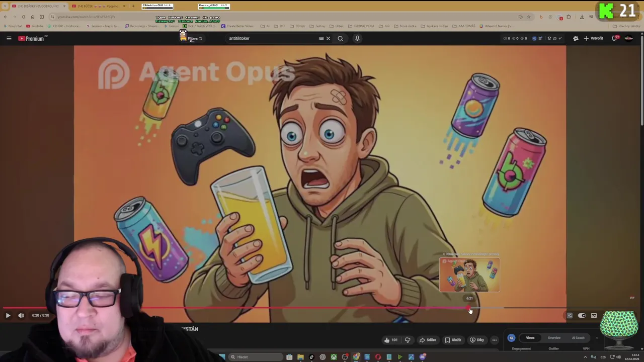Clear the antitiktoker search text

(328, 38)
